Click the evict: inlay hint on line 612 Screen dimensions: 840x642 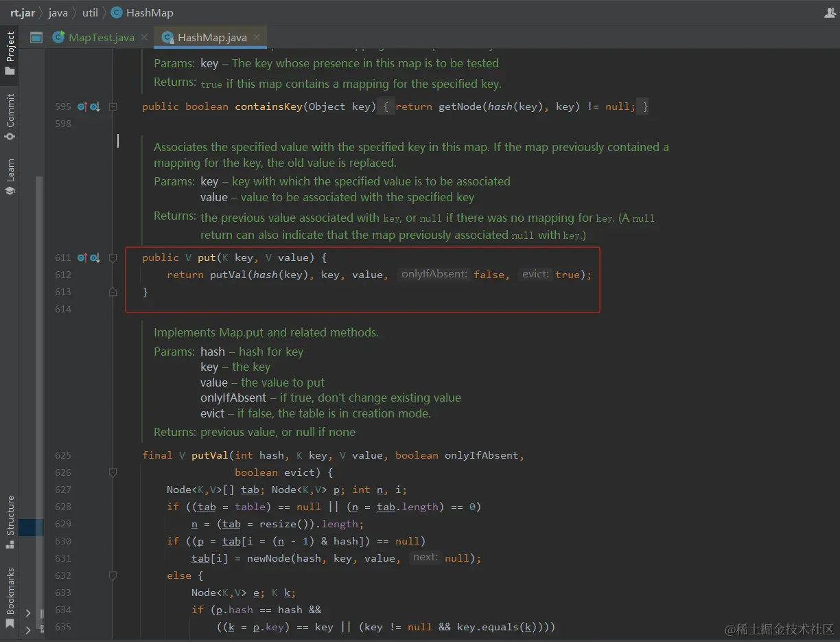pos(535,274)
